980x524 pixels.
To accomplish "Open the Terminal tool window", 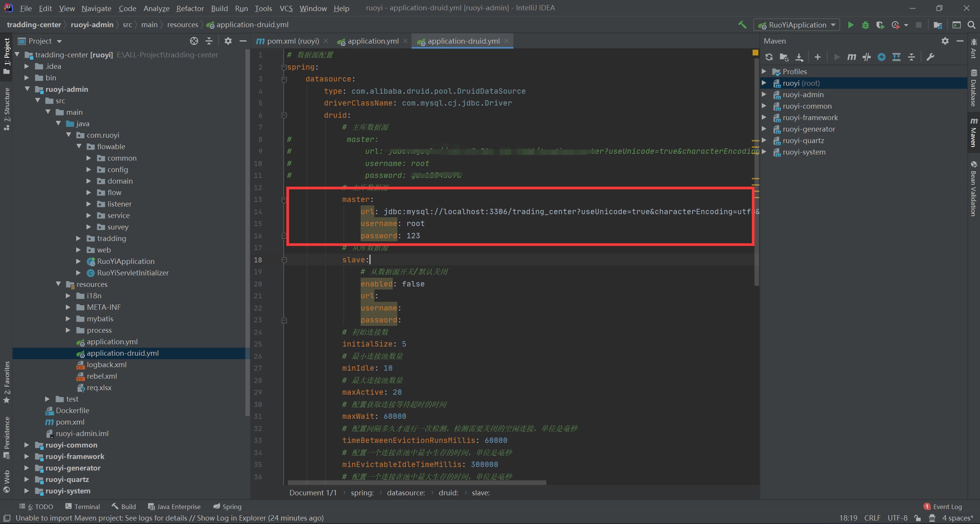I will [83, 506].
